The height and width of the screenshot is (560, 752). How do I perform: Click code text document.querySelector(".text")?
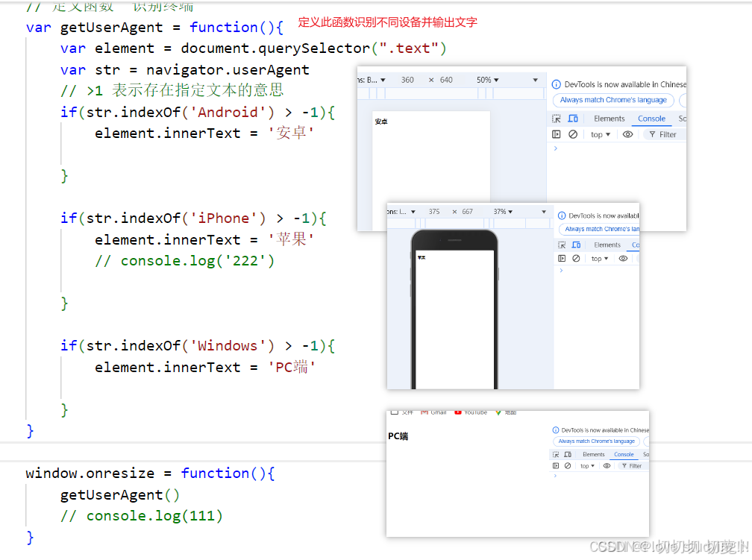(x=313, y=48)
